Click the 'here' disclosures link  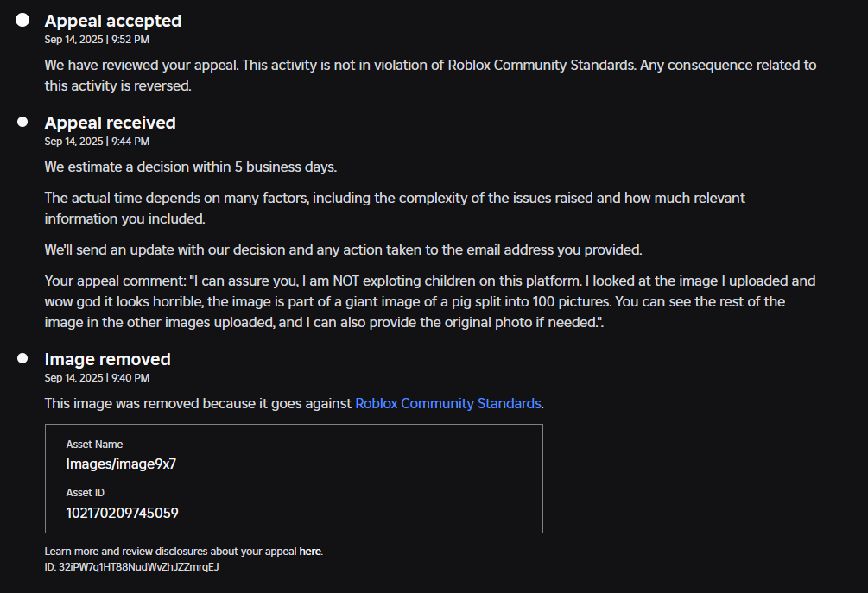coord(310,551)
